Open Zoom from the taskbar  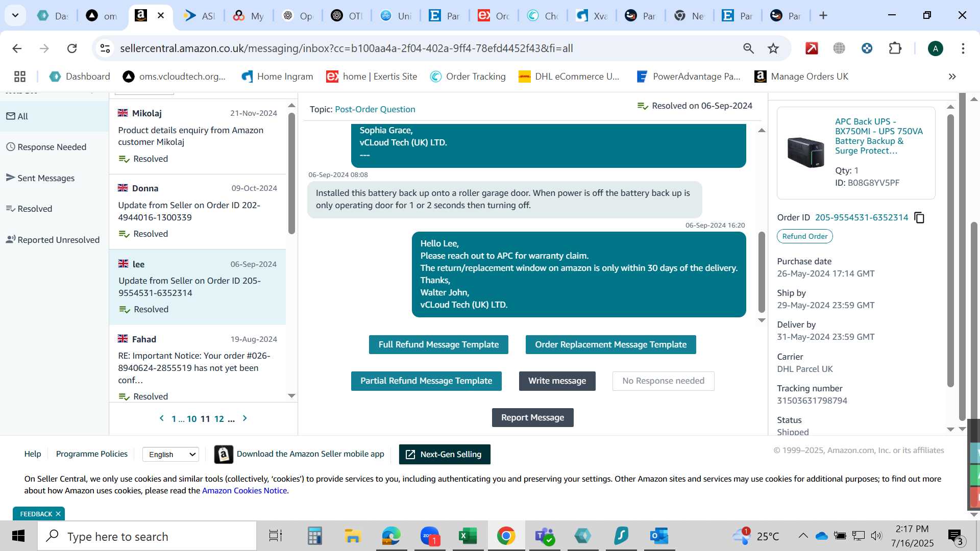[x=430, y=536]
